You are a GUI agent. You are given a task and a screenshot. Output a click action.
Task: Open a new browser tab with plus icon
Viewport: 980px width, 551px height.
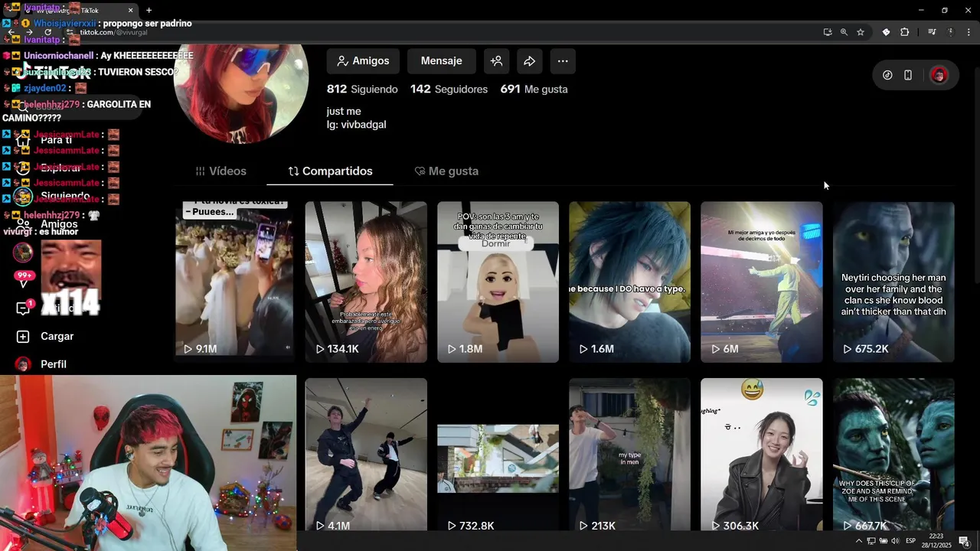click(x=149, y=11)
